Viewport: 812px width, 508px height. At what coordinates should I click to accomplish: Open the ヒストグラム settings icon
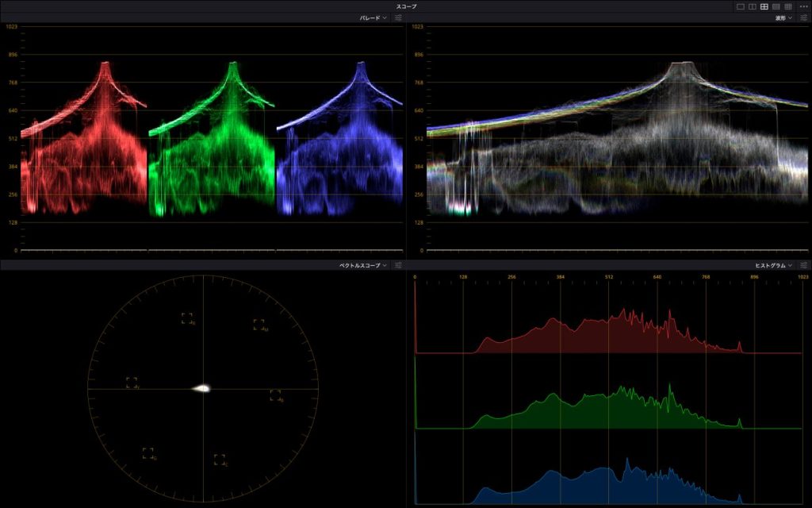coord(805,265)
